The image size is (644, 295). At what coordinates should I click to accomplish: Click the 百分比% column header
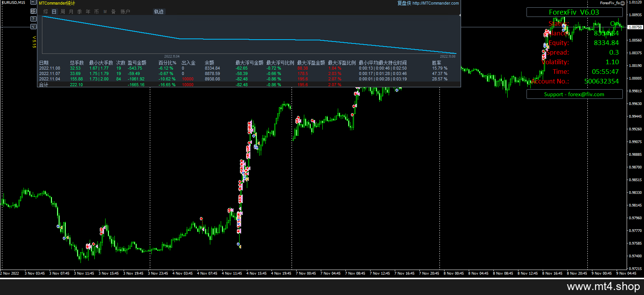168,63
